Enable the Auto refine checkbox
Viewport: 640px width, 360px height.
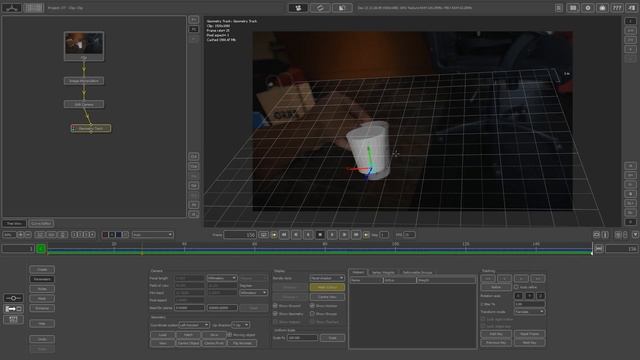pos(516,287)
